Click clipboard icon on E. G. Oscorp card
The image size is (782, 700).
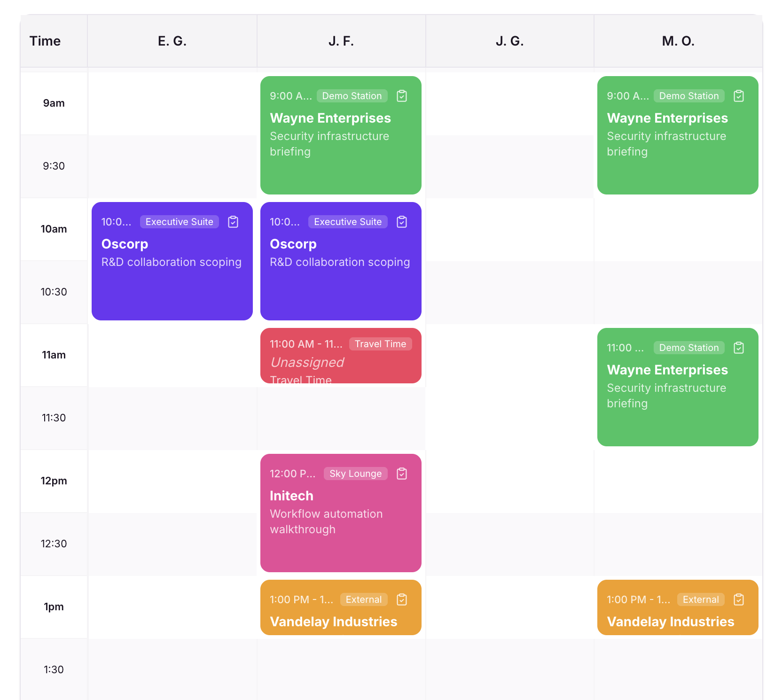point(233,222)
